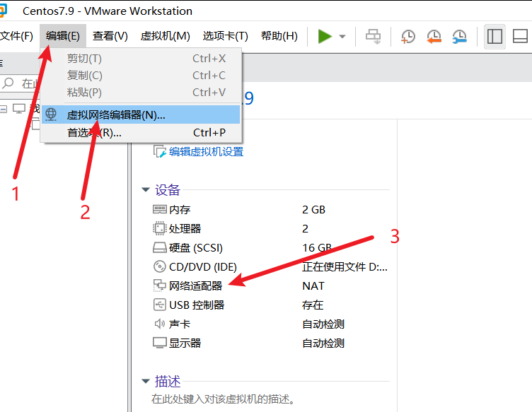Collapse the 设备 section

pyautogui.click(x=146, y=189)
